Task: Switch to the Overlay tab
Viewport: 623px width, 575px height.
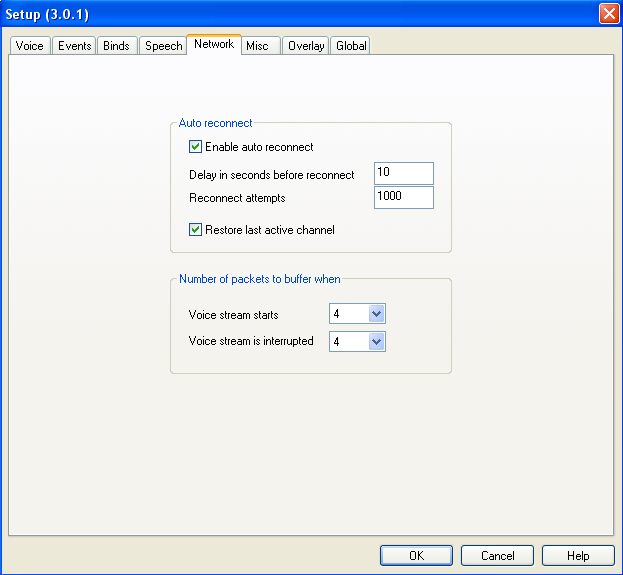Action: click(306, 46)
